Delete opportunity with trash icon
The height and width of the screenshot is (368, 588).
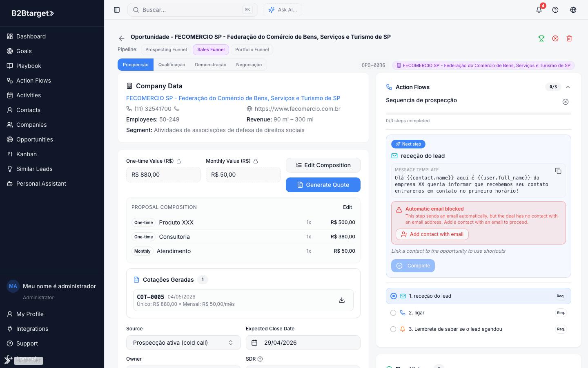click(569, 38)
